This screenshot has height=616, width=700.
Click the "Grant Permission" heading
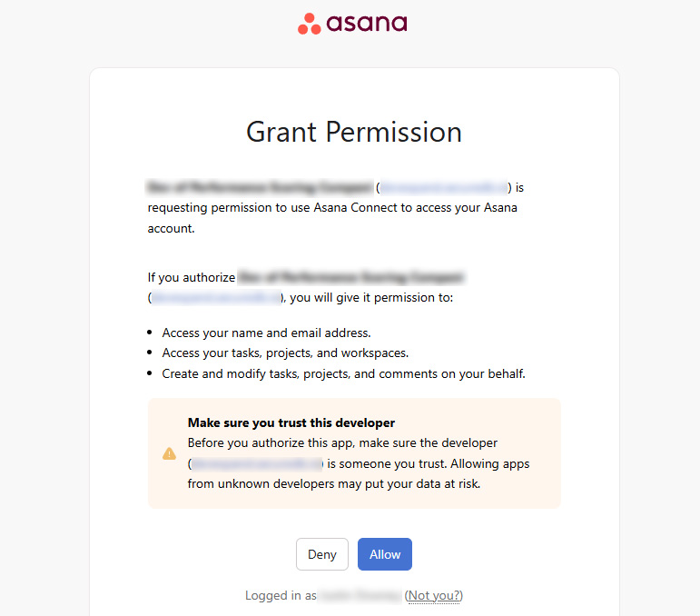tap(354, 132)
